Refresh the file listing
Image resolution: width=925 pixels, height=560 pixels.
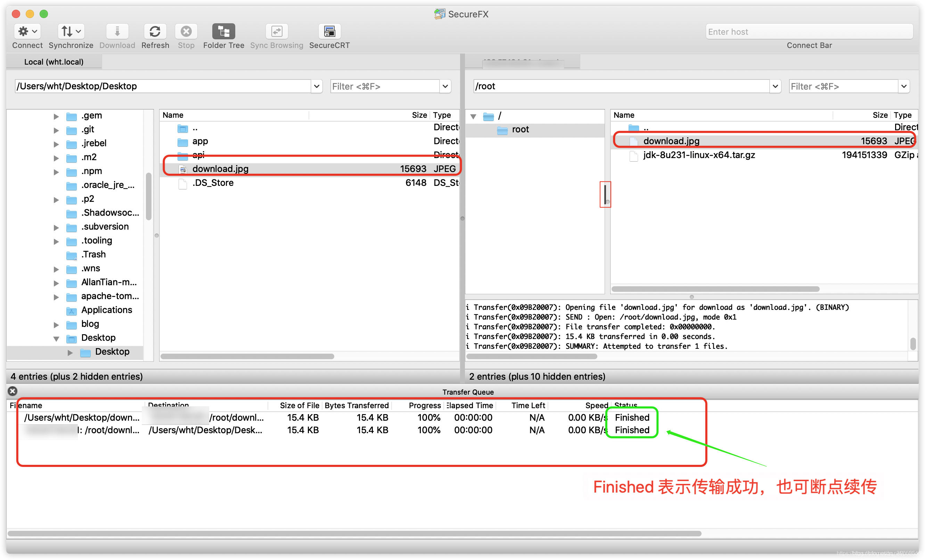[x=155, y=32]
